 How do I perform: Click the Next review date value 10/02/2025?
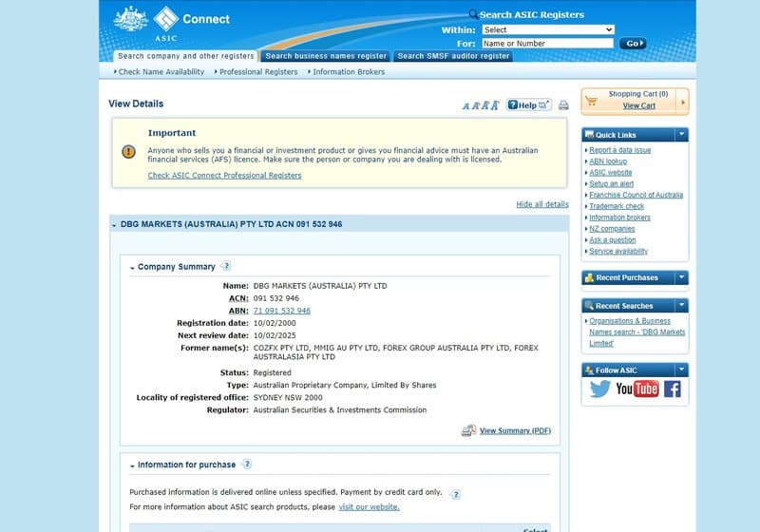tap(275, 335)
